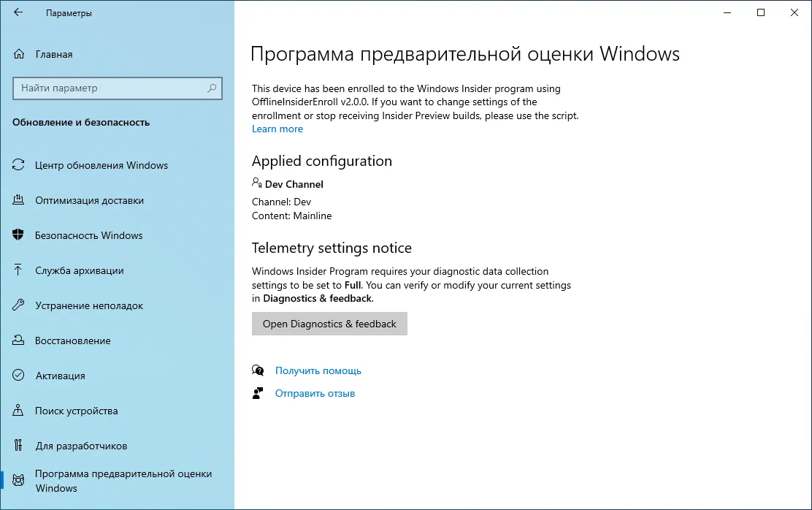Screen dimensions: 812x510
Task: Click the back arrow icon
Action: pyautogui.click(x=18, y=12)
